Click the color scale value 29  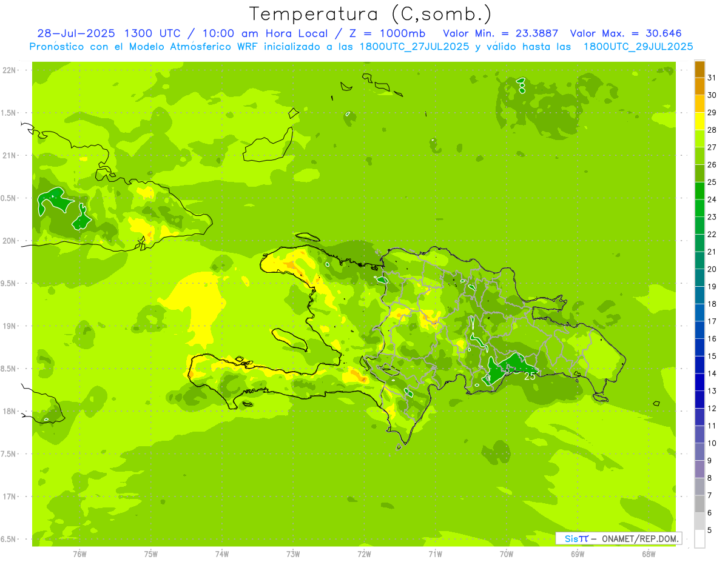pyautogui.click(x=712, y=113)
